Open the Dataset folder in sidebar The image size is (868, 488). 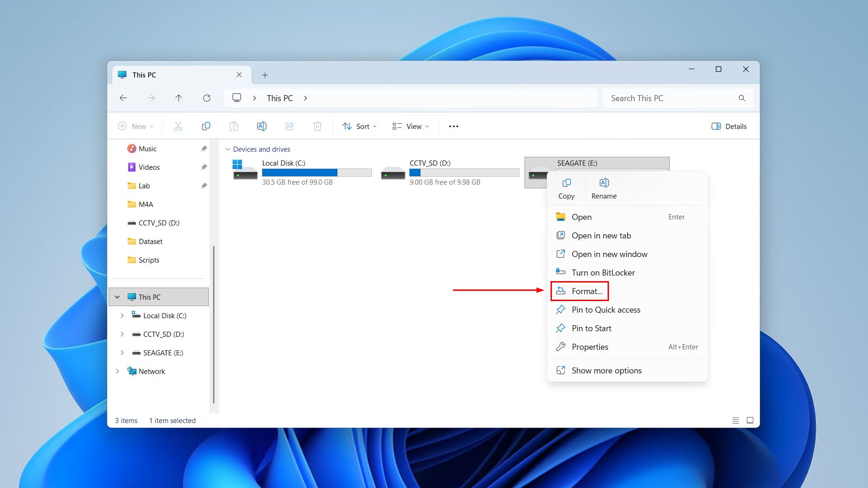pyautogui.click(x=145, y=241)
